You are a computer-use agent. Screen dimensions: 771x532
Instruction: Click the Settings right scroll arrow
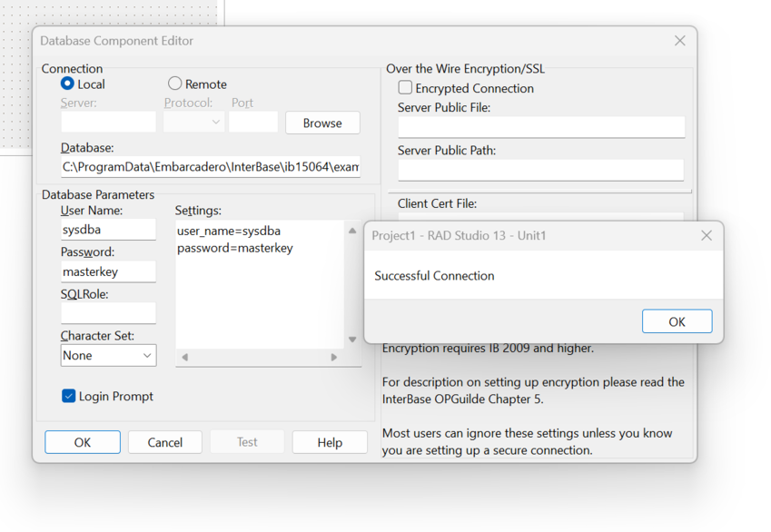(334, 358)
